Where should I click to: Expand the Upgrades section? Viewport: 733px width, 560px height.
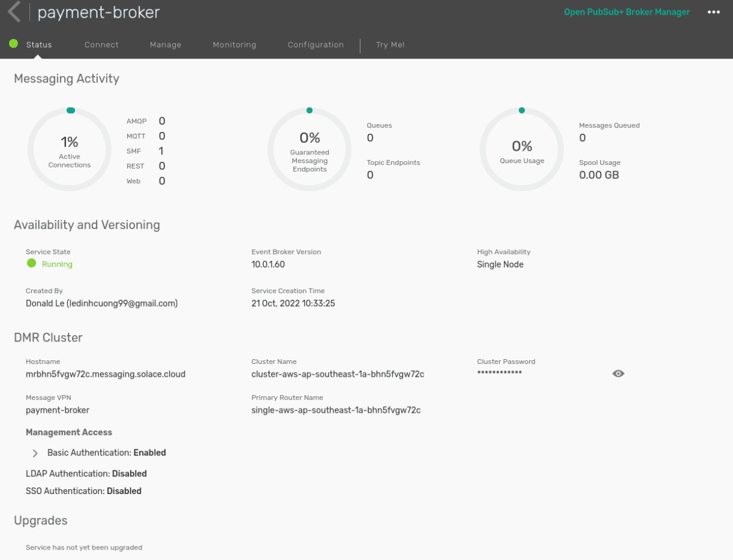pos(40,520)
